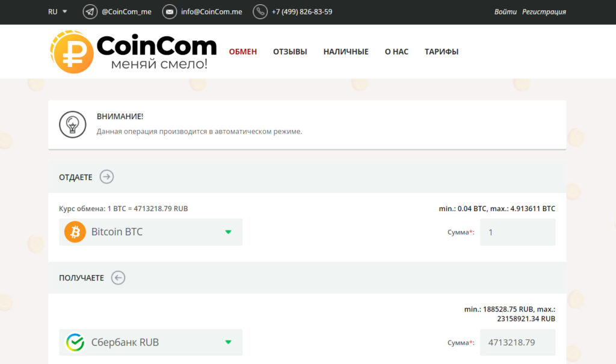Open the НАЛИЧНЫЕ section
The width and height of the screenshot is (616, 364).
point(346,52)
